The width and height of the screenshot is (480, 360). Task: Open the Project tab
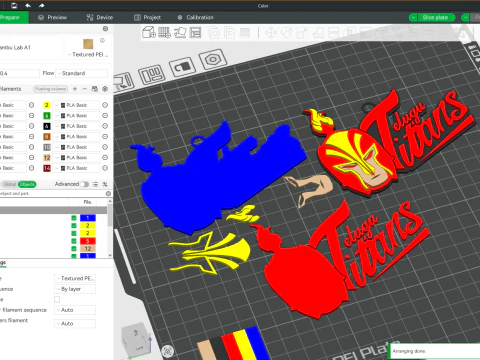coord(147,17)
